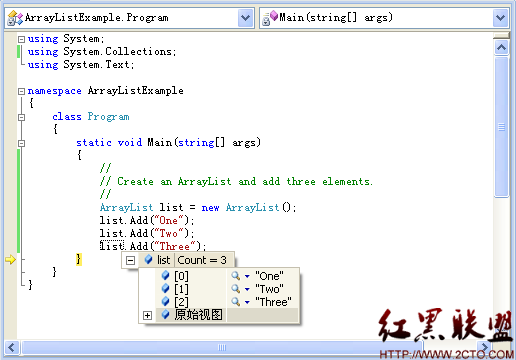The width and height of the screenshot is (516, 360).
Task: Click the using System.Text line
Action: (x=81, y=65)
